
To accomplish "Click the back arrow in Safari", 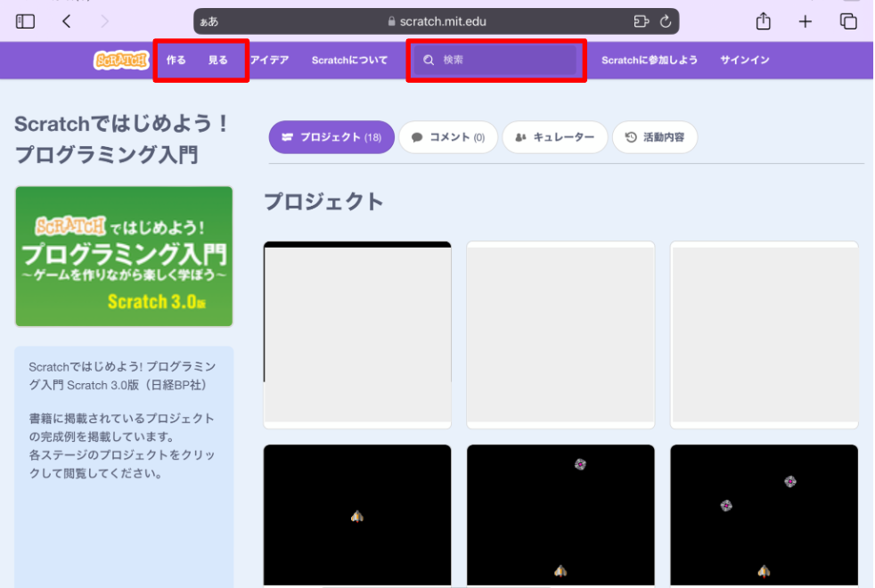I will pos(67,20).
